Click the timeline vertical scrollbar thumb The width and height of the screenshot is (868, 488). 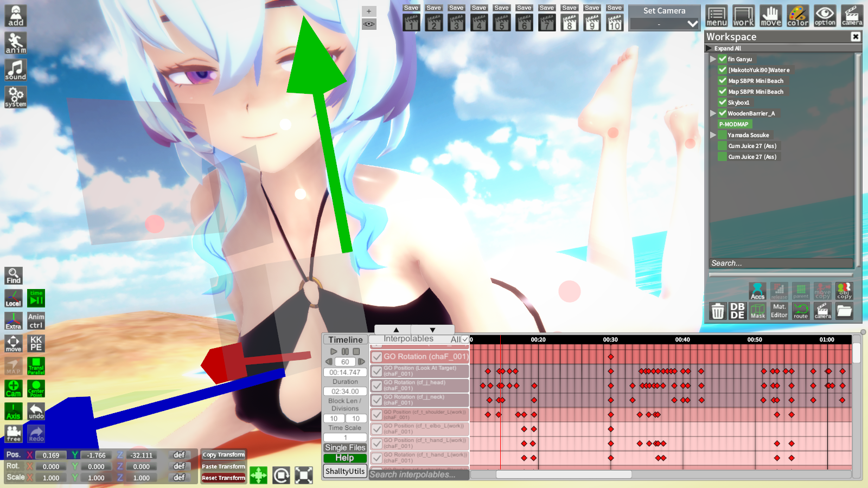click(857, 353)
